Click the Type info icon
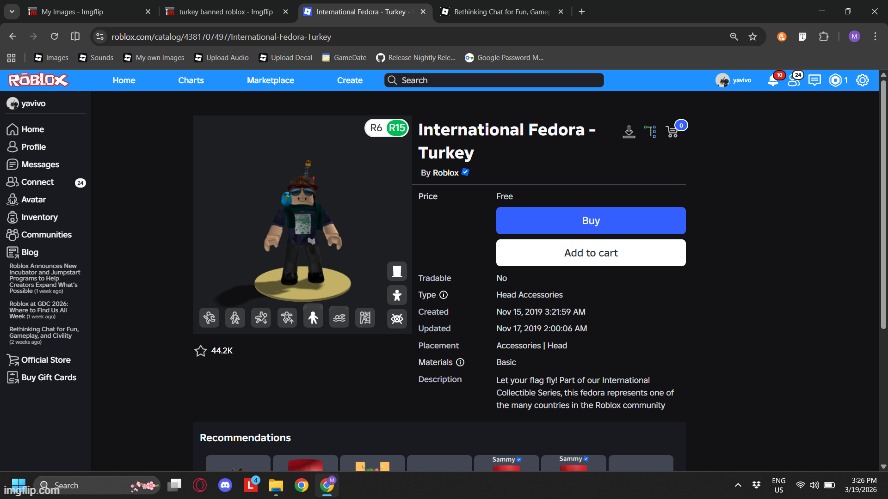The width and height of the screenshot is (888, 499). [x=443, y=295]
